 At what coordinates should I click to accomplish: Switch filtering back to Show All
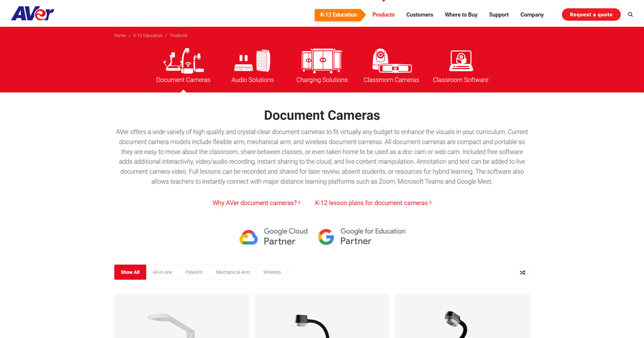(x=130, y=272)
